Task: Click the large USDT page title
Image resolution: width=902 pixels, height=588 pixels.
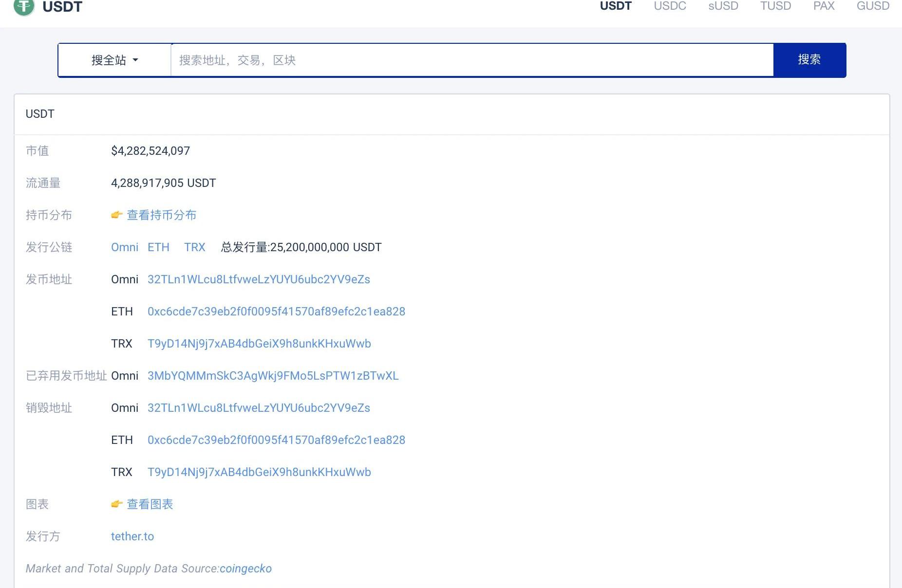Action: tap(62, 7)
